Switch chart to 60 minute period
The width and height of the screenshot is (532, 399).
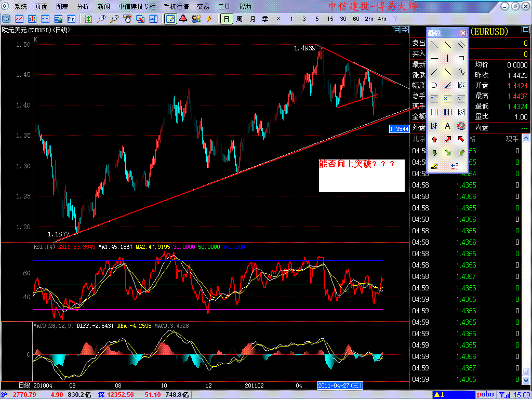pos(356,19)
